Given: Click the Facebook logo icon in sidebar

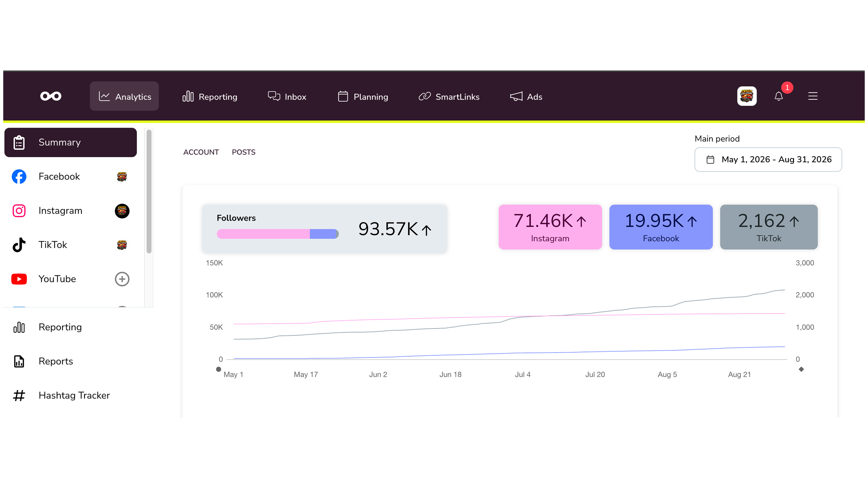Looking at the screenshot, I should point(19,177).
